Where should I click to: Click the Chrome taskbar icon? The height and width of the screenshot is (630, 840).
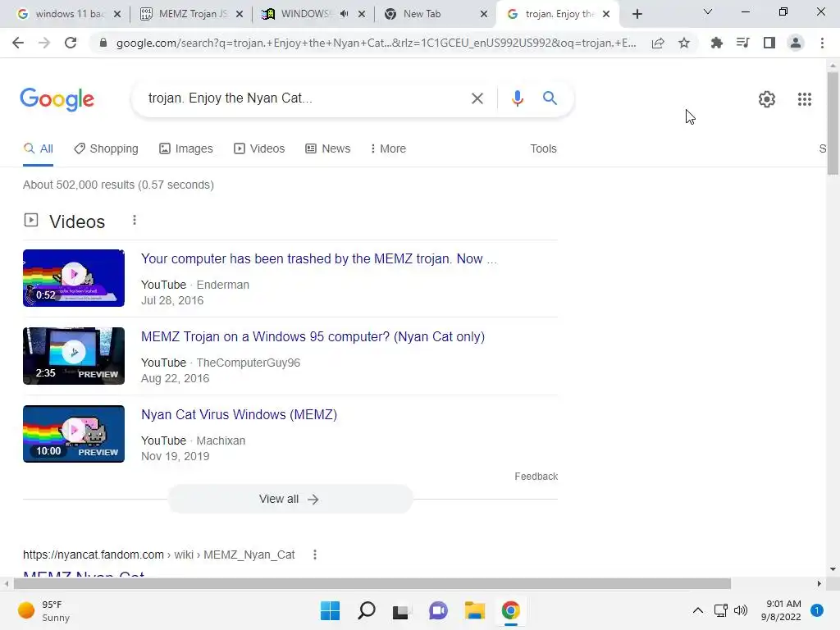click(510, 610)
